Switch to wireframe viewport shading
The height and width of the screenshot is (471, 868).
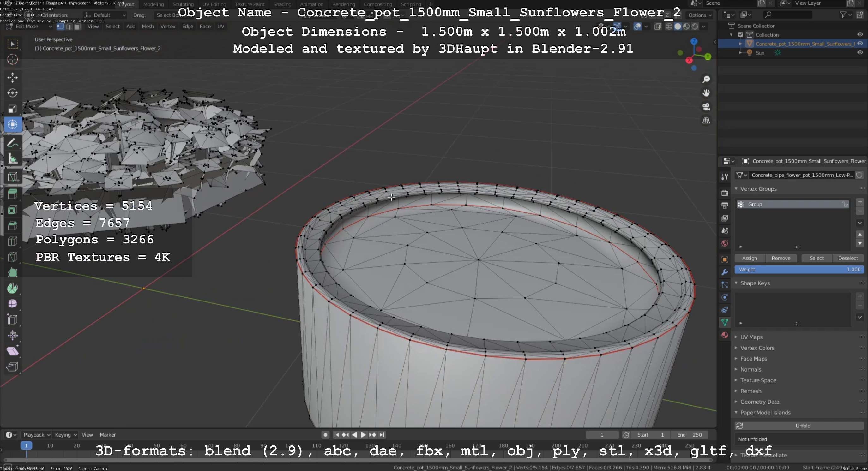(x=669, y=27)
